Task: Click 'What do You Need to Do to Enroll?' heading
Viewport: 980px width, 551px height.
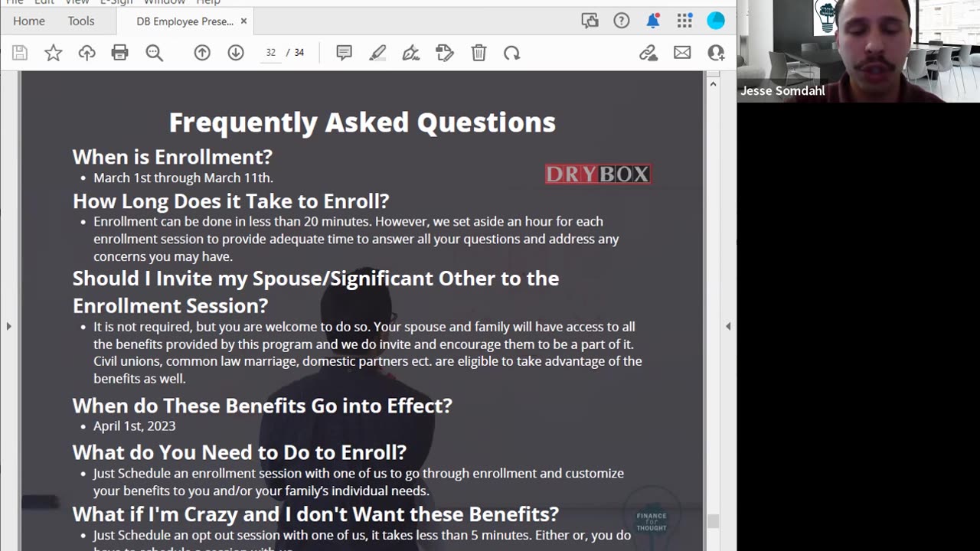Action: [x=240, y=452]
